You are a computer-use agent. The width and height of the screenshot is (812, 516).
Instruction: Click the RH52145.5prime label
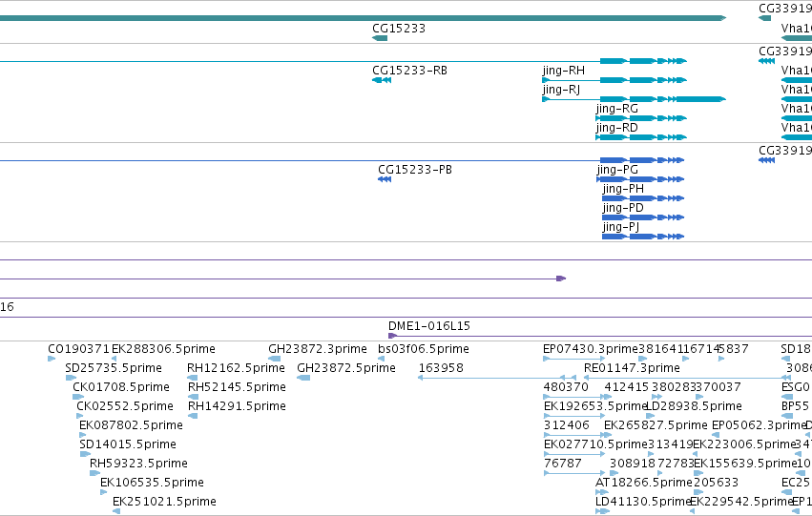(x=237, y=387)
